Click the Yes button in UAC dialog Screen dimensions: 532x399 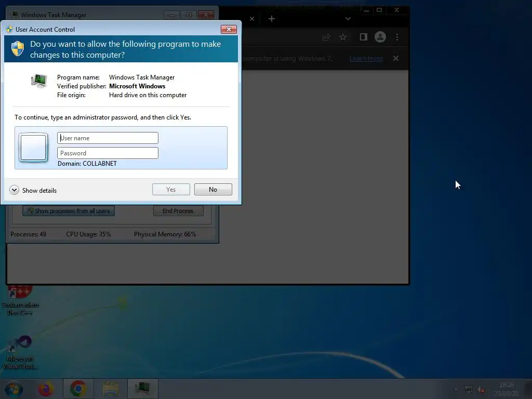click(x=171, y=189)
